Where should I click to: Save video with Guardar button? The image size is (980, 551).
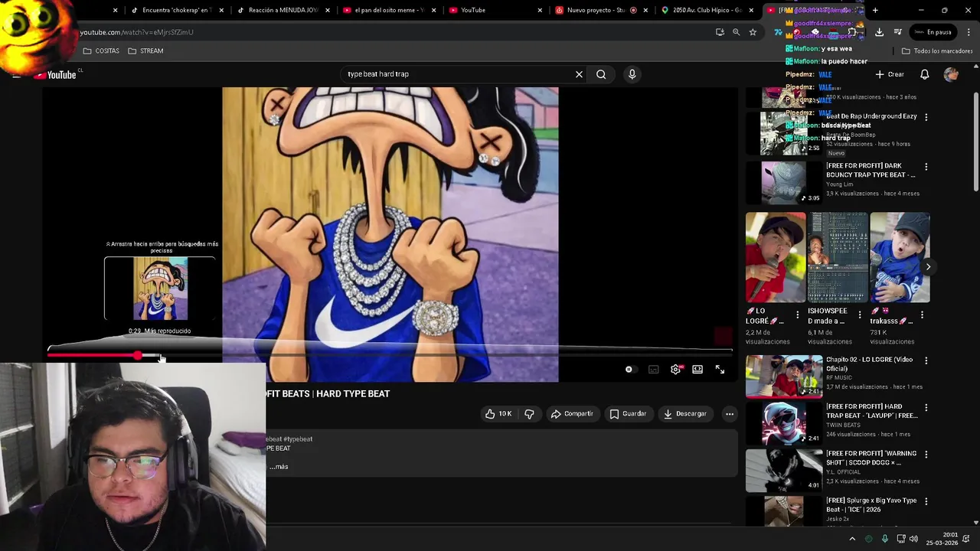tap(628, 414)
